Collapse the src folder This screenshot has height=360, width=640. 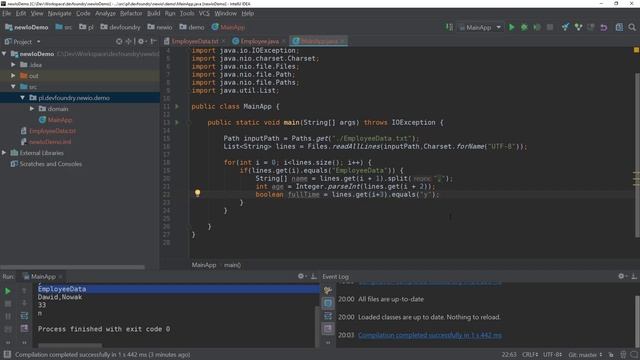(13, 87)
